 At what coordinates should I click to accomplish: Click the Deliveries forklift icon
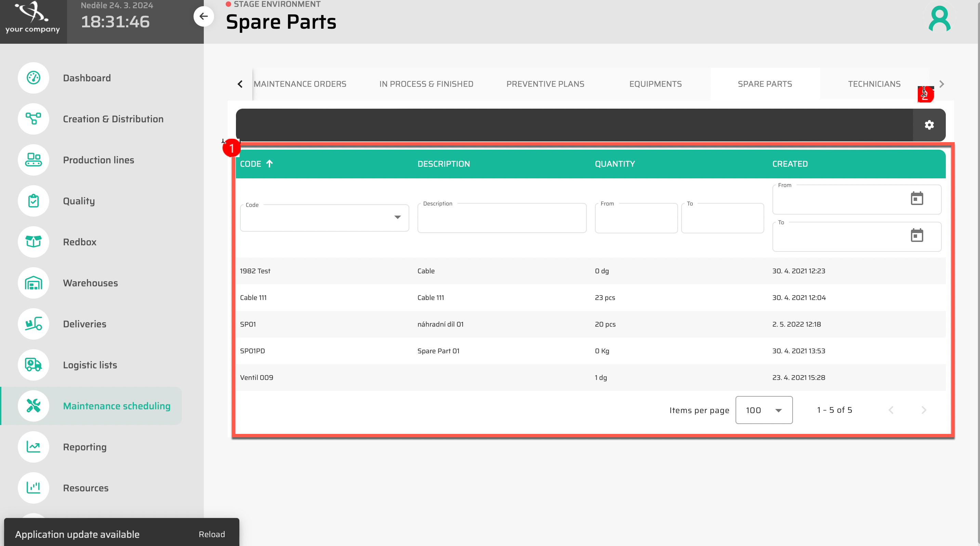point(34,324)
